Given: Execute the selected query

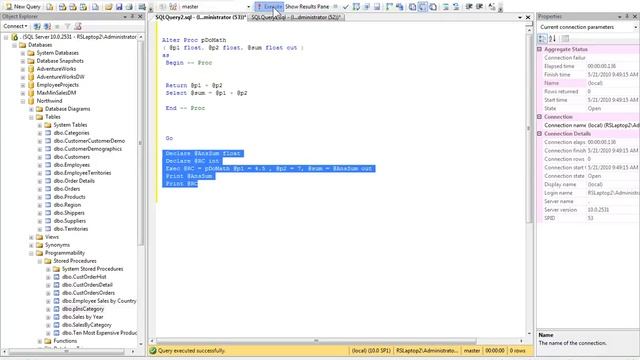Looking at the screenshot, I should pos(269,7).
